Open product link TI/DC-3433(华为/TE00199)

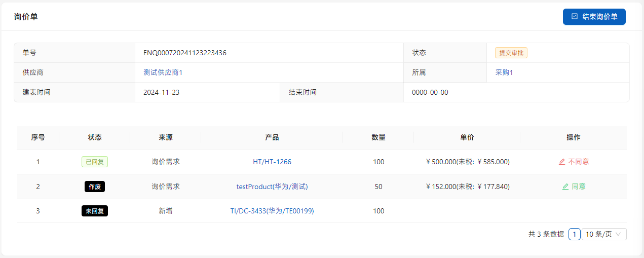pos(272,211)
